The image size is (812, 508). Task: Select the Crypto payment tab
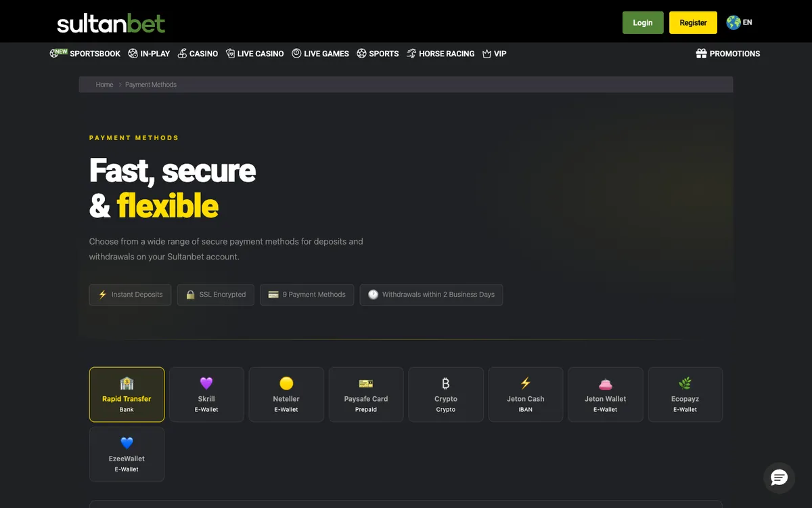[446, 395]
